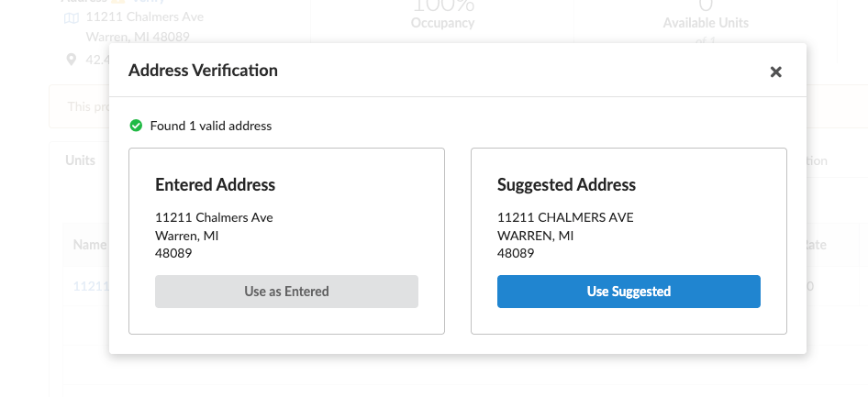The height and width of the screenshot is (397, 868).
Task: Click suggested street 11211 CHALMERS AVE
Action: pos(565,217)
